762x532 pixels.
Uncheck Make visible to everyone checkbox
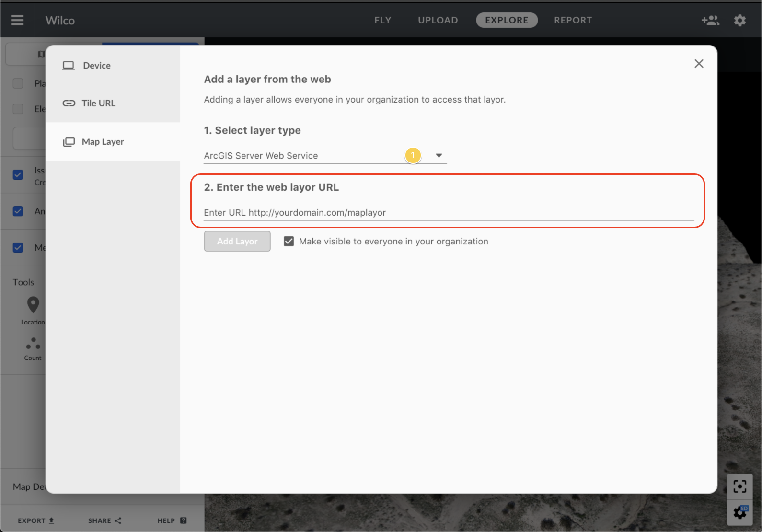tap(289, 241)
